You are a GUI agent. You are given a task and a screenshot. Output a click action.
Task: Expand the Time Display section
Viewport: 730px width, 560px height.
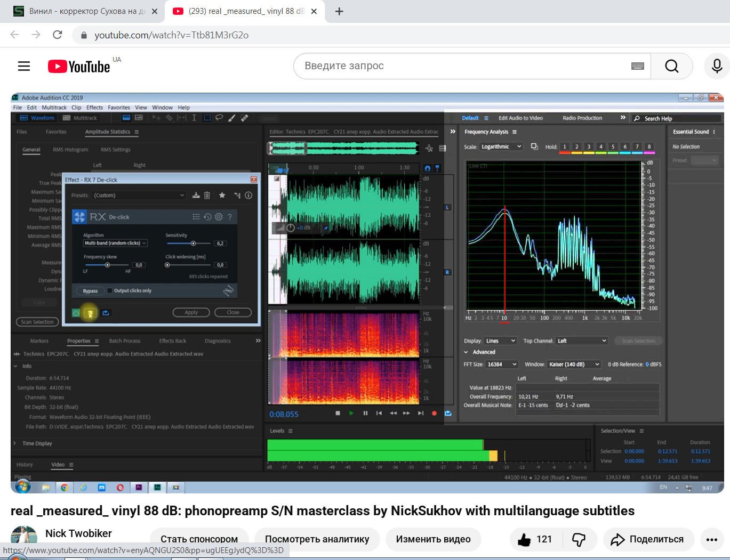(x=15, y=443)
